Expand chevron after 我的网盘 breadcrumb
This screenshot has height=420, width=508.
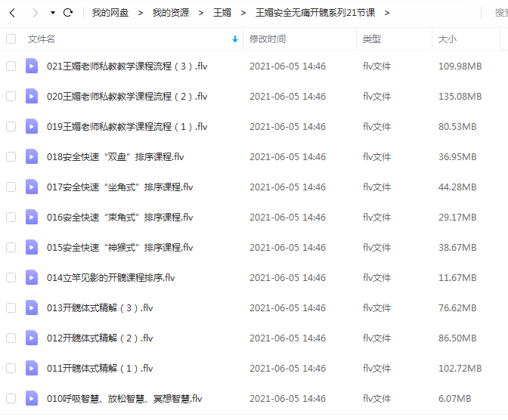point(141,13)
